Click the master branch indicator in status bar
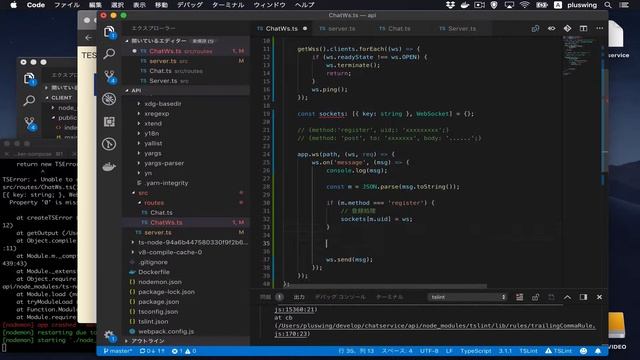The image size is (640, 360). point(118,351)
